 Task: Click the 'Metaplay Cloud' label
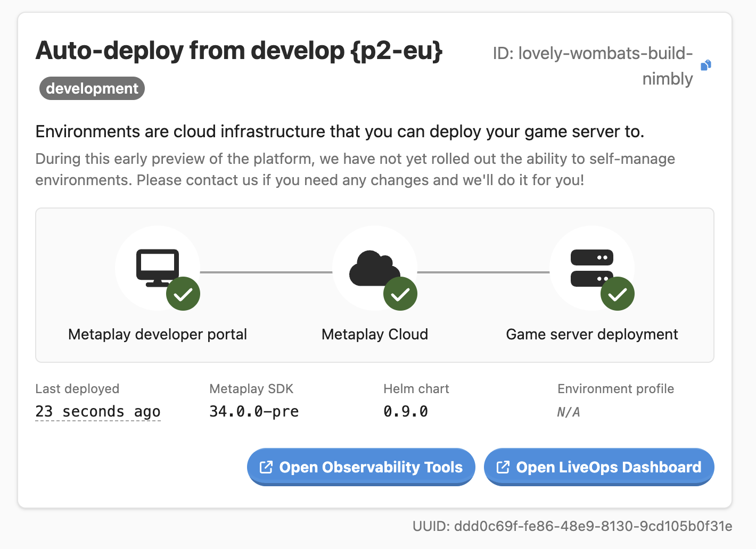(375, 334)
